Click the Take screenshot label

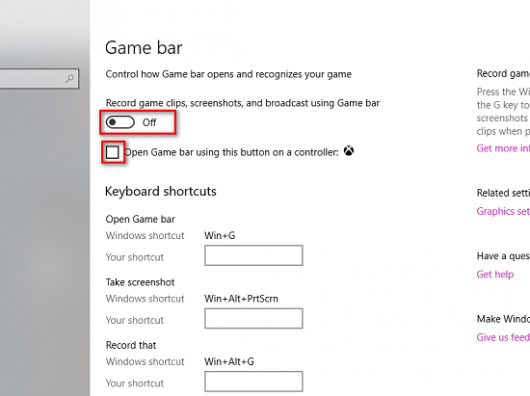[140, 282]
